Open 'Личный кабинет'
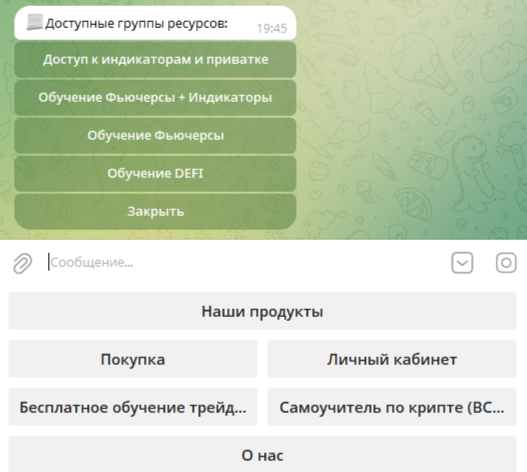Image resolution: width=527 pixels, height=472 pixels. point(392,359)
